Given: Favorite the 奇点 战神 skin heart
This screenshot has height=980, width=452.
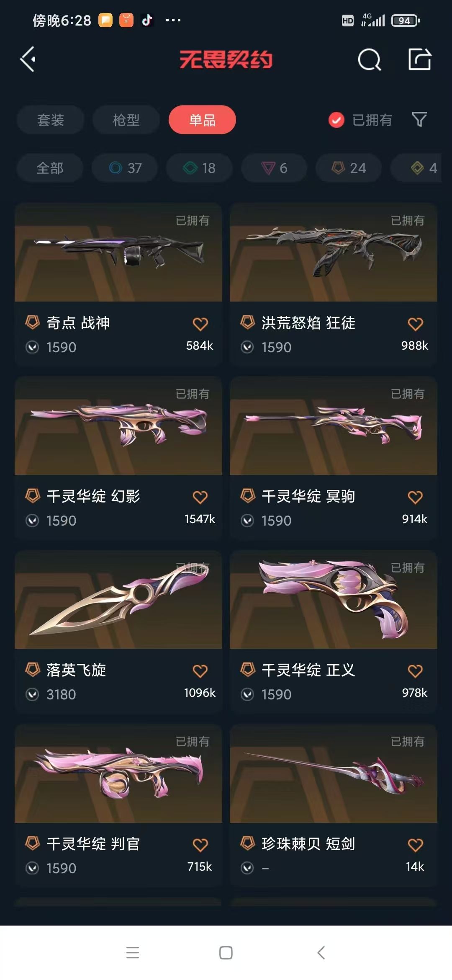Looking at the screenshot, I should 200,324.
